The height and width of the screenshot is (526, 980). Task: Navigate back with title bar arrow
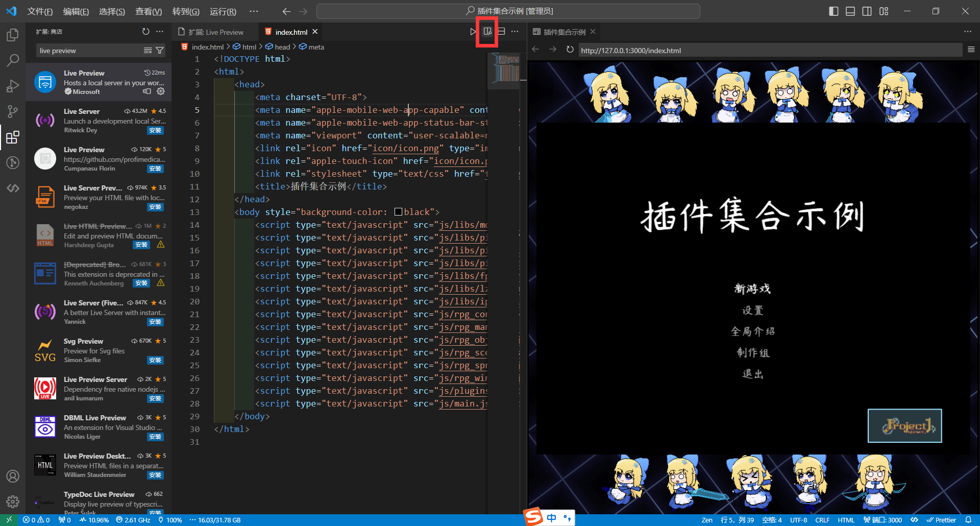pos(286,11)
